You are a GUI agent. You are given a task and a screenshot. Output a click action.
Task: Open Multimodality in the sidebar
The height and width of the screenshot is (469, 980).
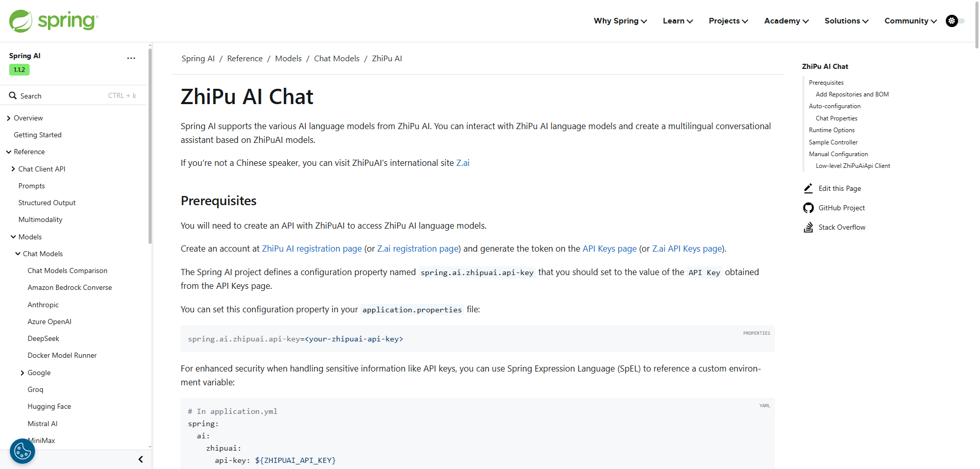click(x=40, y=219)
